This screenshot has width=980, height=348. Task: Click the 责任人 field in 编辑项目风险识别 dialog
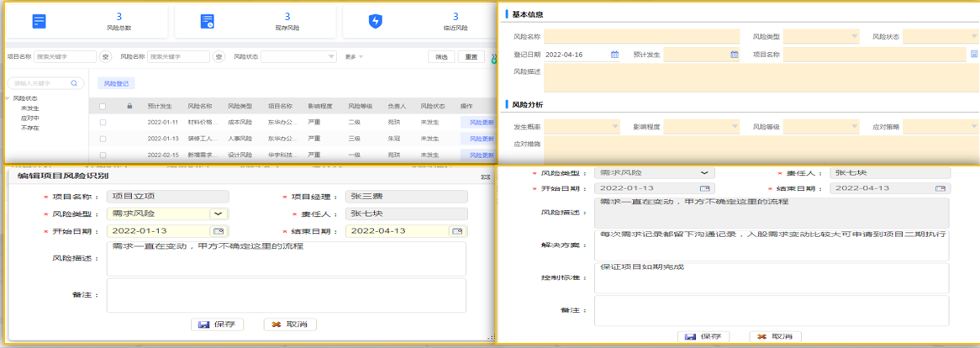click(x=406, y=214)
